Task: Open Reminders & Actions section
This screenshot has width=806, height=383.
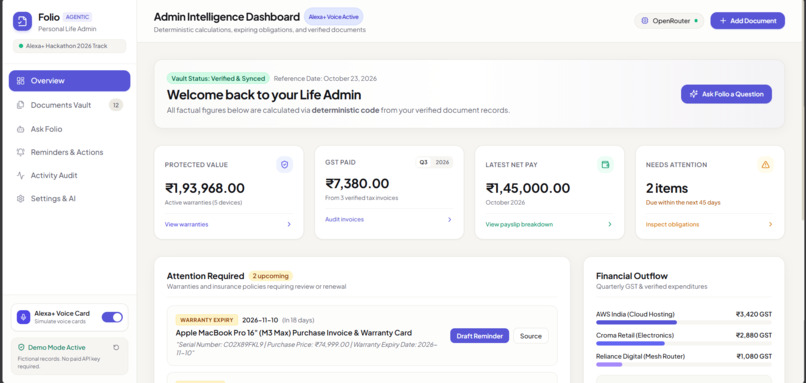Action: point(69,152)
